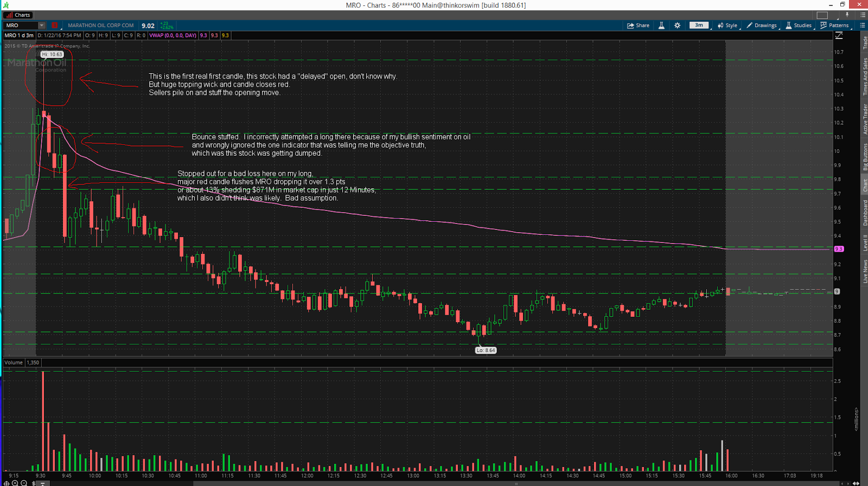Screen dimensions: 868x486
Task: Click the last price 9.02 display
Action: 148,25
